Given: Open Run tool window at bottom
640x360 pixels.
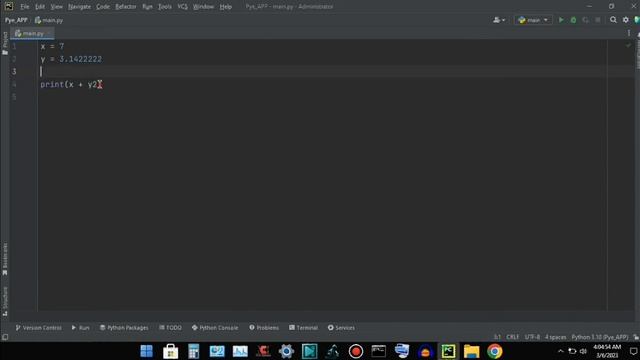Looking at the screenshot, I should coord(80,328).
